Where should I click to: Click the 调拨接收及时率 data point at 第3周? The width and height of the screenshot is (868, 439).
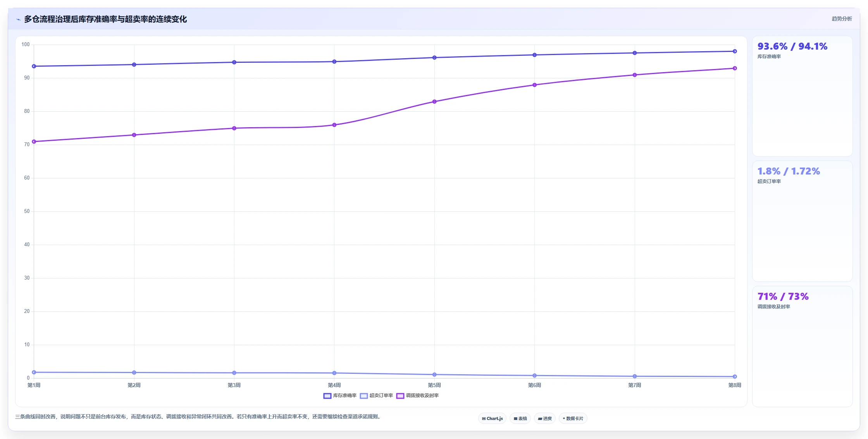click(234, 128)
